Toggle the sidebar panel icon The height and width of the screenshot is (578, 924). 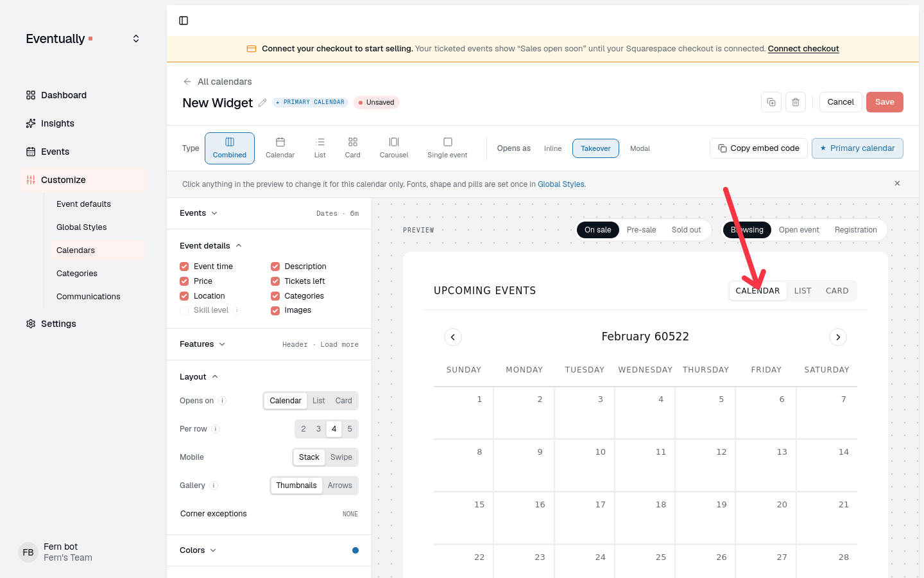pyautogui.click(x=184, y=21)
